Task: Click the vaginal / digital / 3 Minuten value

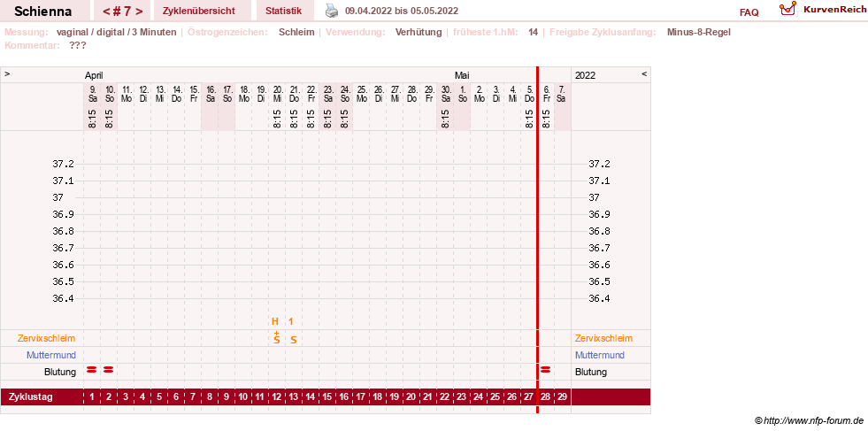Action: [116, 32]
